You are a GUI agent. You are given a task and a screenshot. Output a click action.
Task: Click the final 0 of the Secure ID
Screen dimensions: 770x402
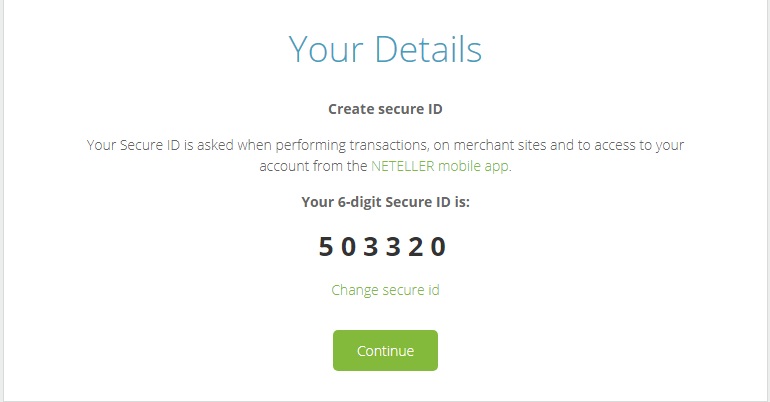click(441, 247)
